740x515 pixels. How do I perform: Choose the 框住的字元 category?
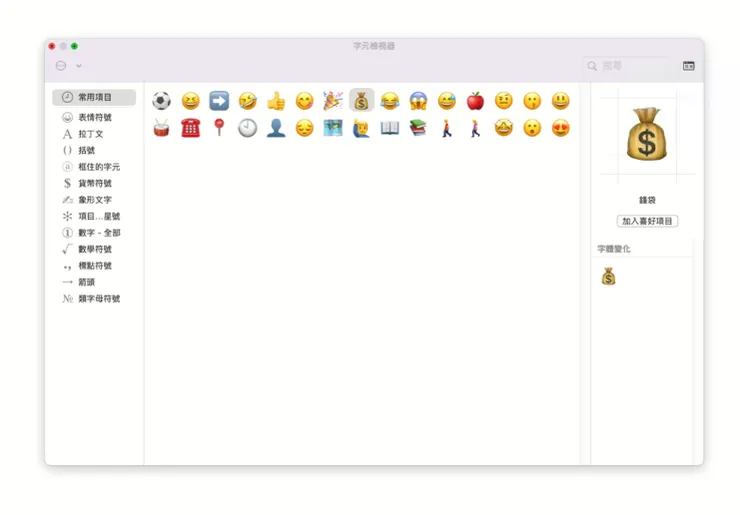(94, 167)
